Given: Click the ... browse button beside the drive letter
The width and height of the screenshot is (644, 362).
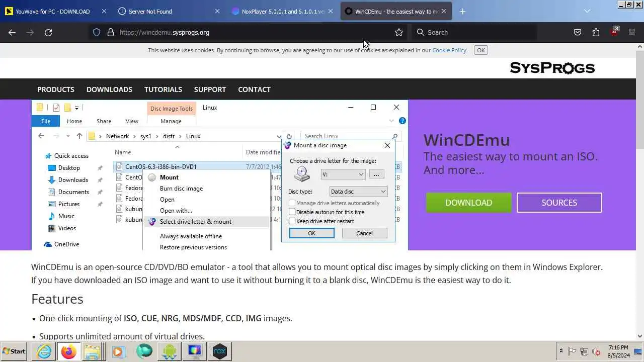Looking at the screenshot, I should [x=376, y=174].
